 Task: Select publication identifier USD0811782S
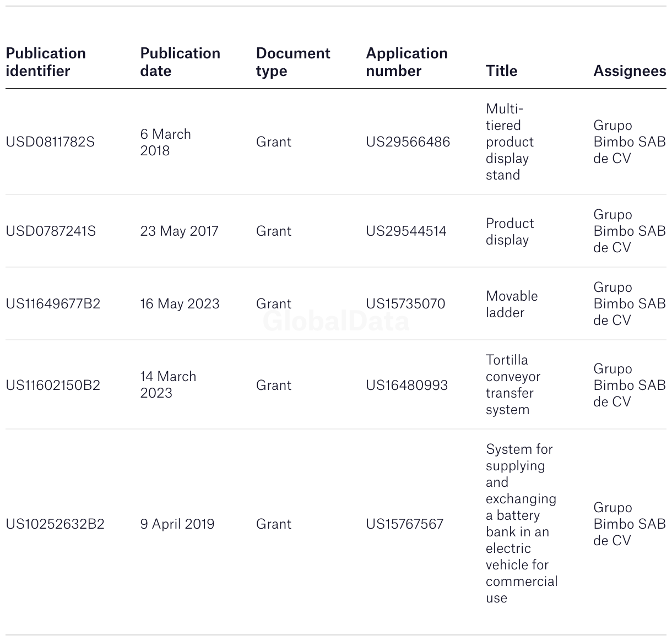[50, 142]
